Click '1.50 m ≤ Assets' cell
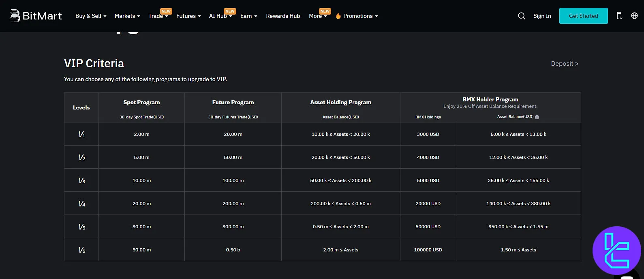Image resolution: width=644 pixels, height=279 pixels. point(518,250)
